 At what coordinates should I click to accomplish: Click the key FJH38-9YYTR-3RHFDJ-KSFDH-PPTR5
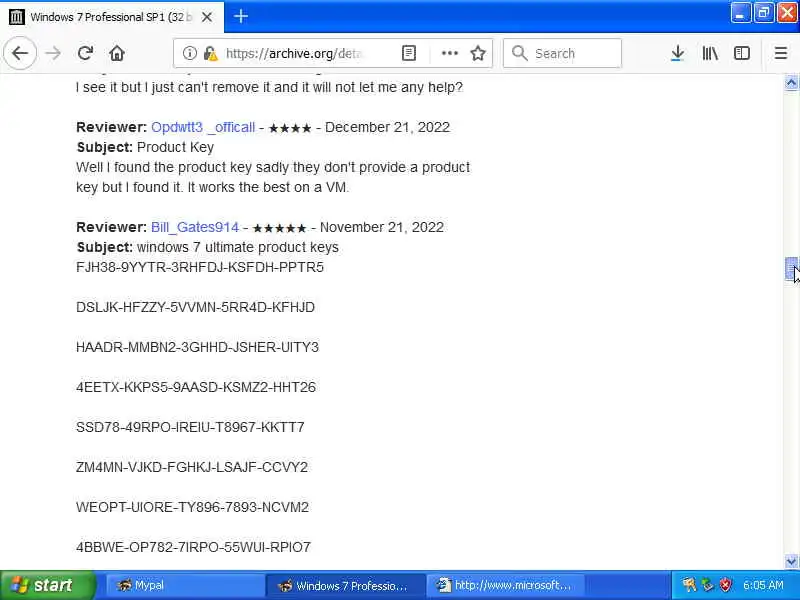200,267
